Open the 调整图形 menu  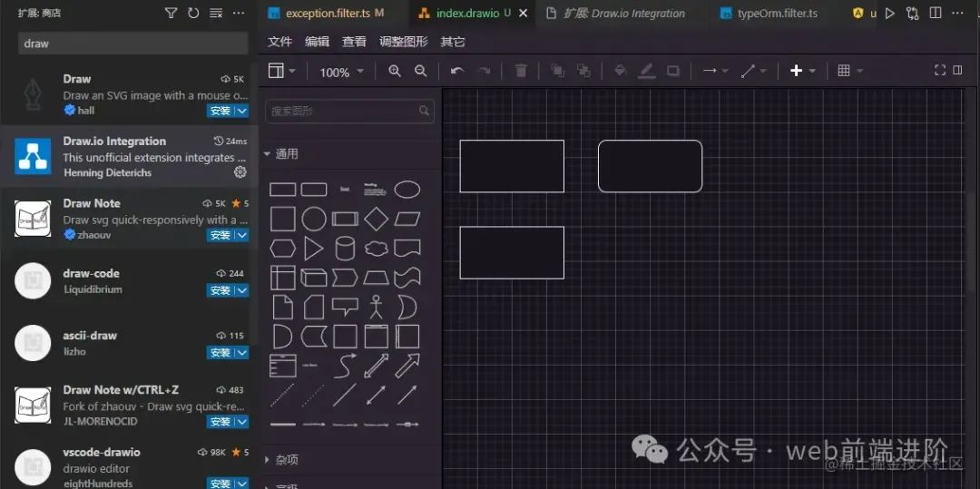pos(403,42)
